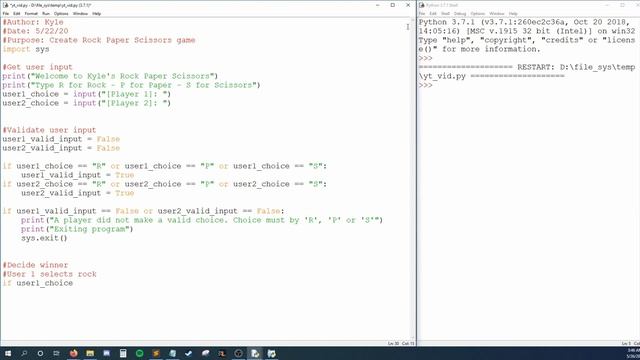Click the editor Ln/Col status bar indicator
640x360 pixels.
point(402,344)
